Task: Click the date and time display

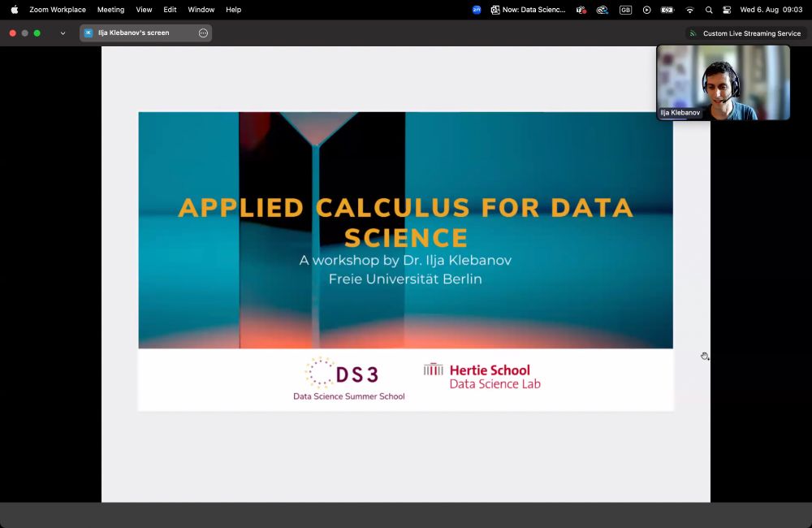Action: coord(771,9)
